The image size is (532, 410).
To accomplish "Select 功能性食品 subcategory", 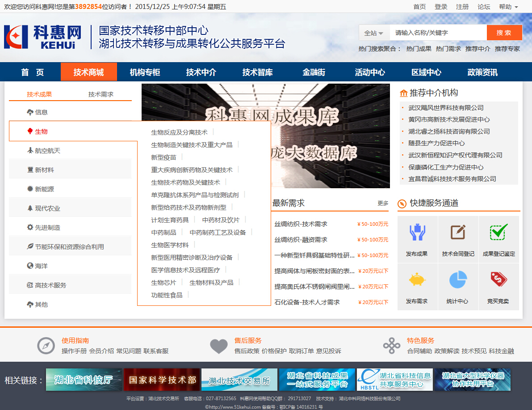I will [x=167, y=295].
